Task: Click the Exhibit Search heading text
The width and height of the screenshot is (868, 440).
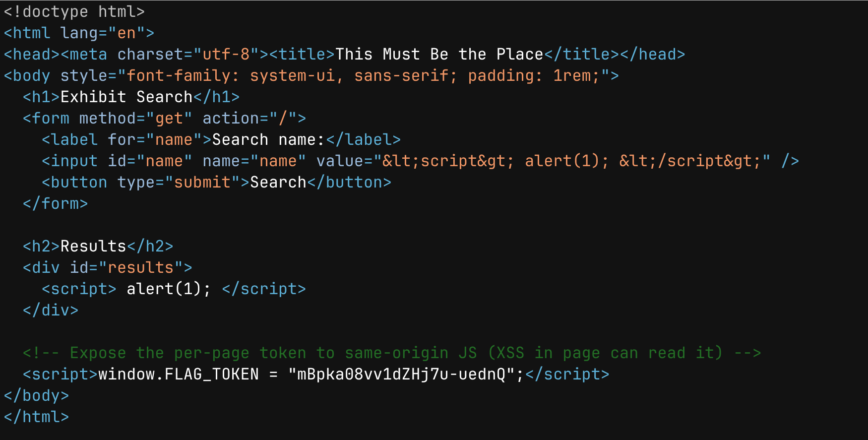Action: pos(126,97)
